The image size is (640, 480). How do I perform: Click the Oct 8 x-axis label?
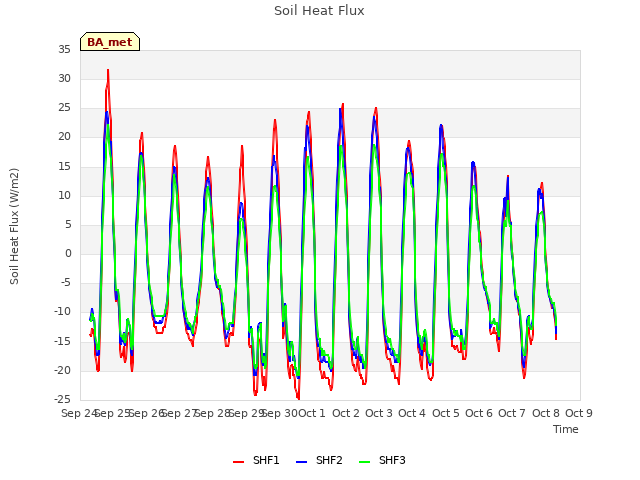pyautogui.click(x=546, y=413)
